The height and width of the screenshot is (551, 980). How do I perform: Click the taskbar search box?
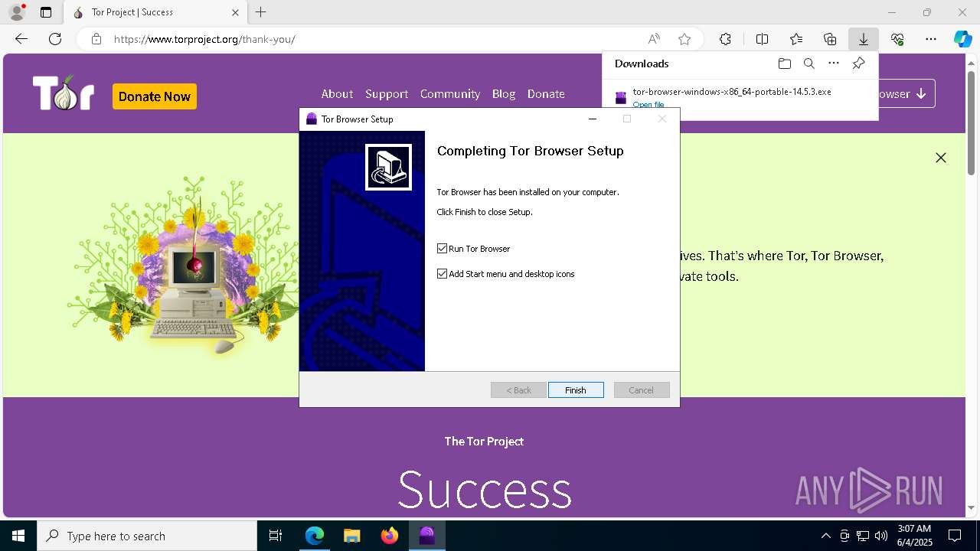click(x=147, y=536)
